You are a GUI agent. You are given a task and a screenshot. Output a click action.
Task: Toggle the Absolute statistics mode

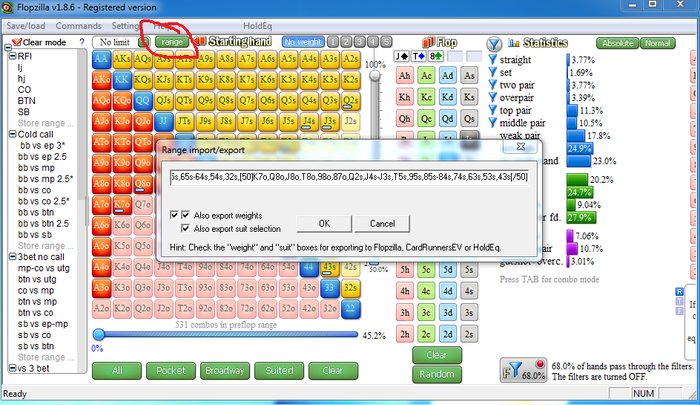(617, 43)
